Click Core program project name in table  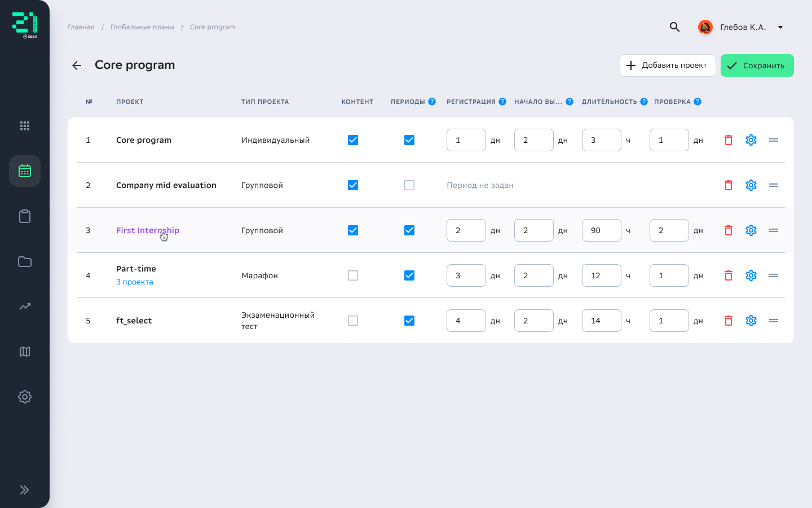click(x=144, y=140)
